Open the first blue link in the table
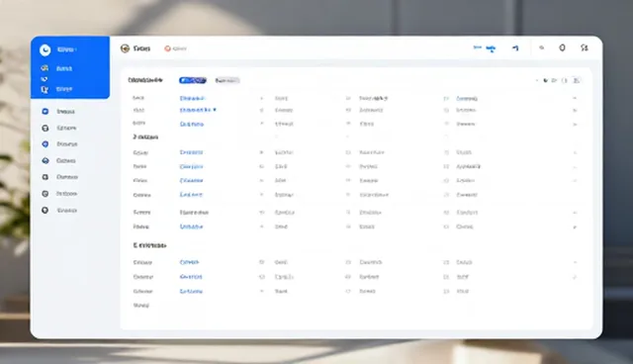This screenshot has width=633, height=364. point(192,98)
